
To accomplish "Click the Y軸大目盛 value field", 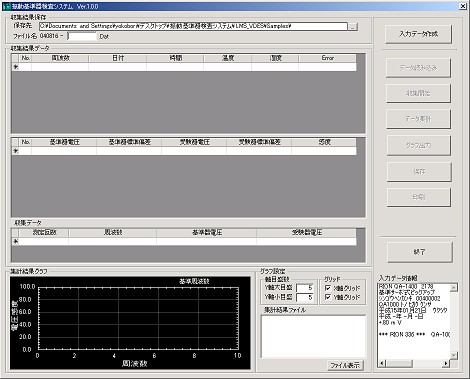I will click(304, 288).
